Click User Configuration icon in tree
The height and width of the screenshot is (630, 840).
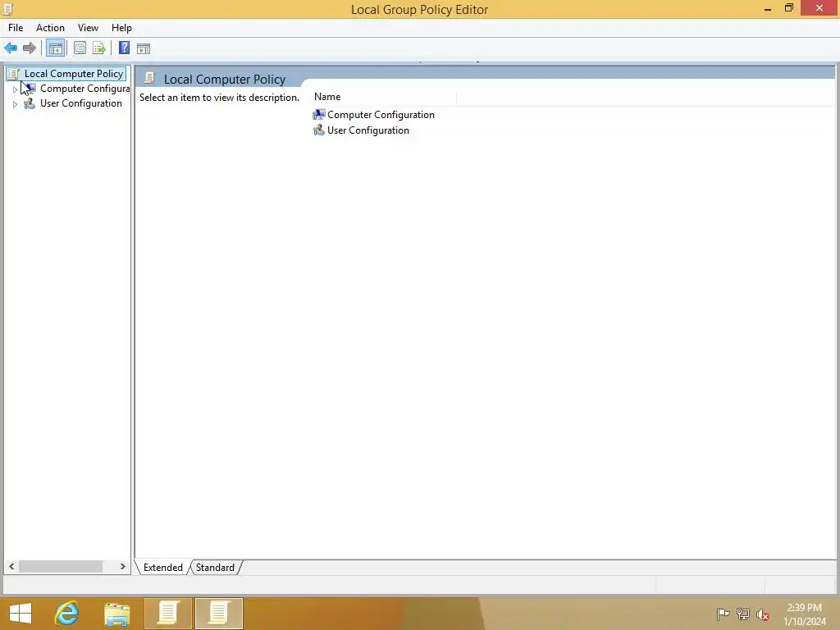[30, 103]
